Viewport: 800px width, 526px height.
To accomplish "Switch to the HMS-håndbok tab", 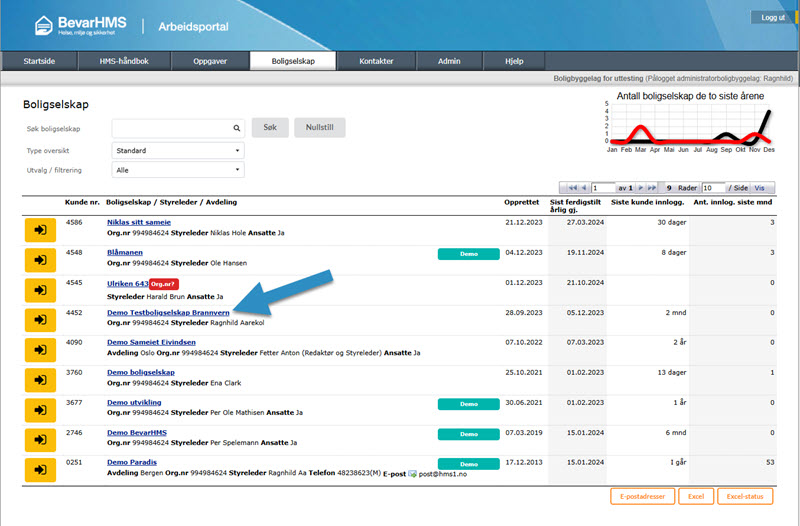I will pyautogui.click(x=124, y=61).
